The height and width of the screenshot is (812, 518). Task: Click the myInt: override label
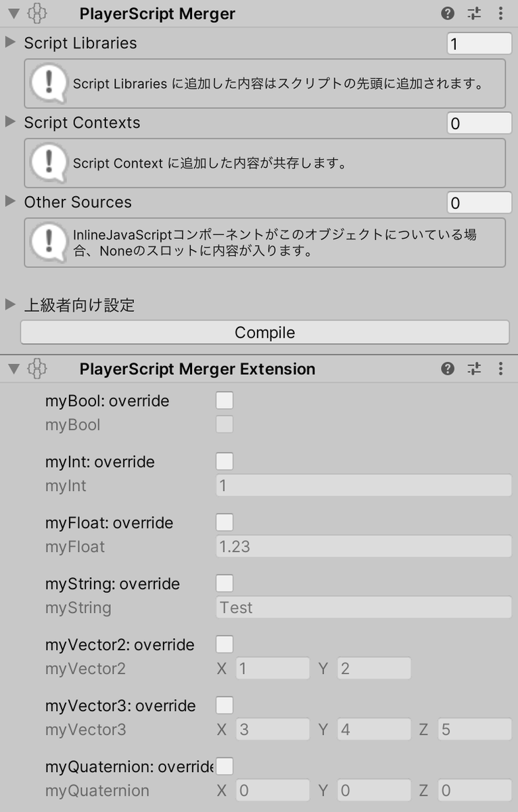100,461
